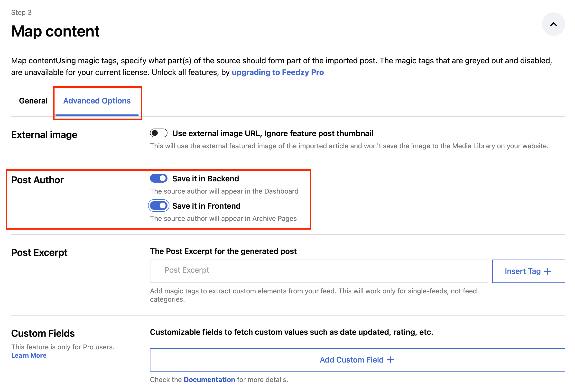Click the Save it in Backend label
This screenshot has height=392, width=575.
tap(205, 179)
